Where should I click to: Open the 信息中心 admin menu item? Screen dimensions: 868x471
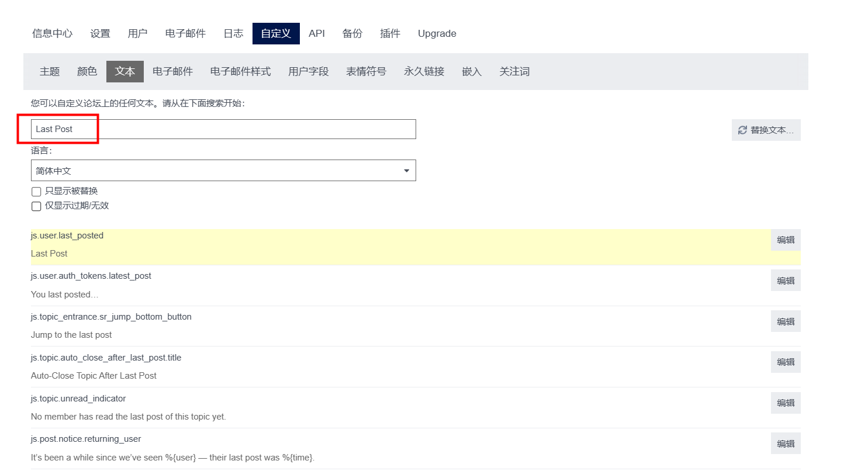[52, 34]
